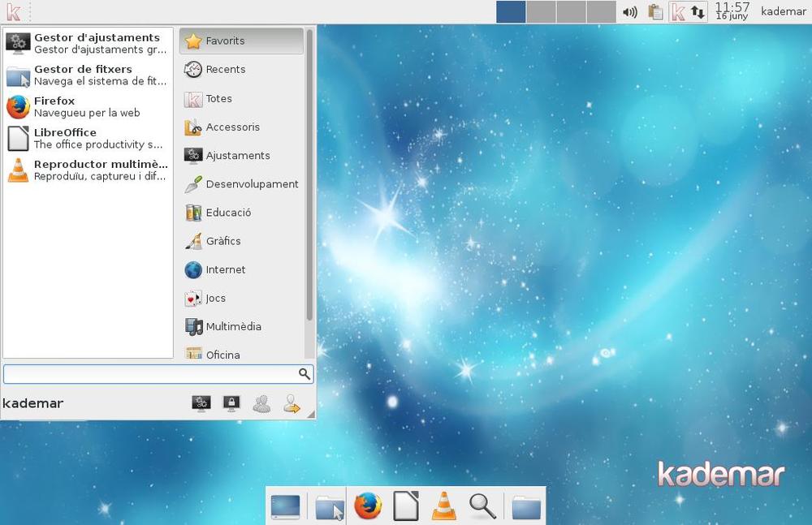Launch Firefox from the bottom dock
Viewport: 812px width, 525px height.
368,506
